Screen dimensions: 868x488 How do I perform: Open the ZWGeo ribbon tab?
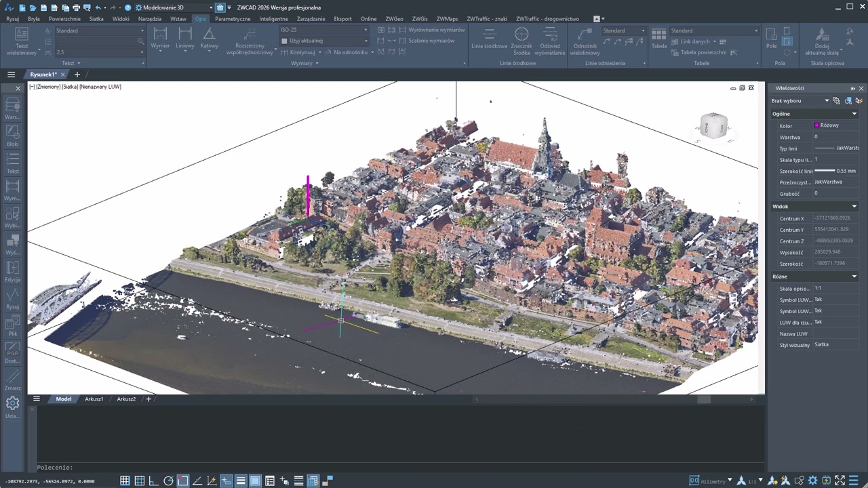click(x=394, y=18)
